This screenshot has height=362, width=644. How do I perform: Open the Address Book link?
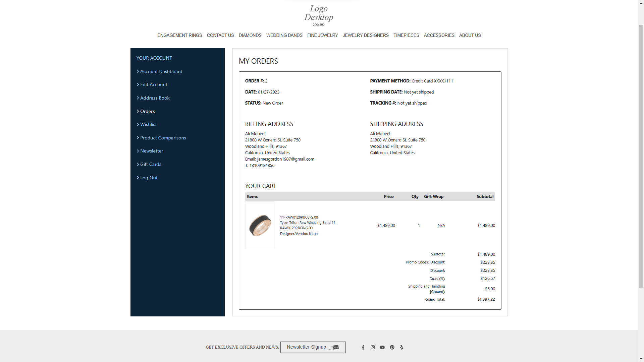click(x=155, y=98)
